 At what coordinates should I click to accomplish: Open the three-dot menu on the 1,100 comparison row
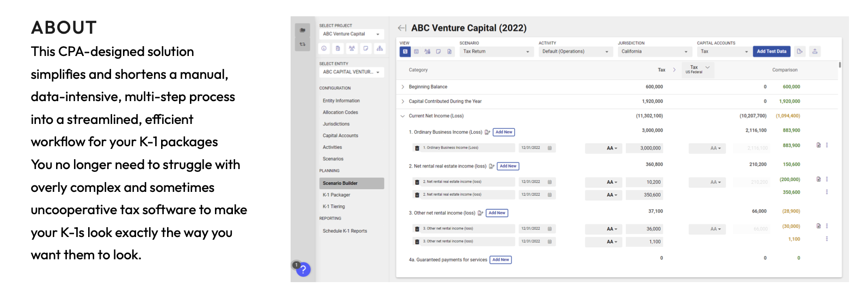coord(827,239)
